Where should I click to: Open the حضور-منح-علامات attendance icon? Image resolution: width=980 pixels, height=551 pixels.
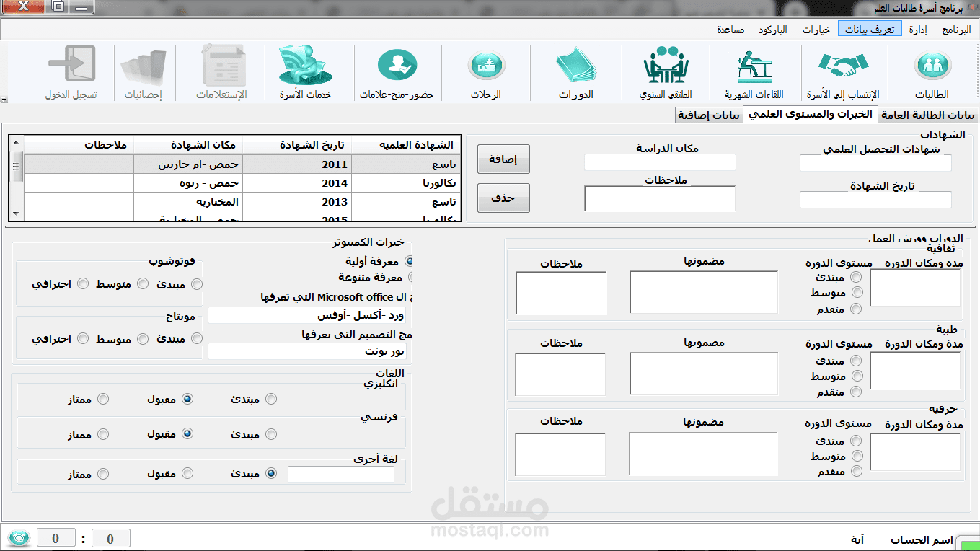pyautogui.click(x=397, y=73)
